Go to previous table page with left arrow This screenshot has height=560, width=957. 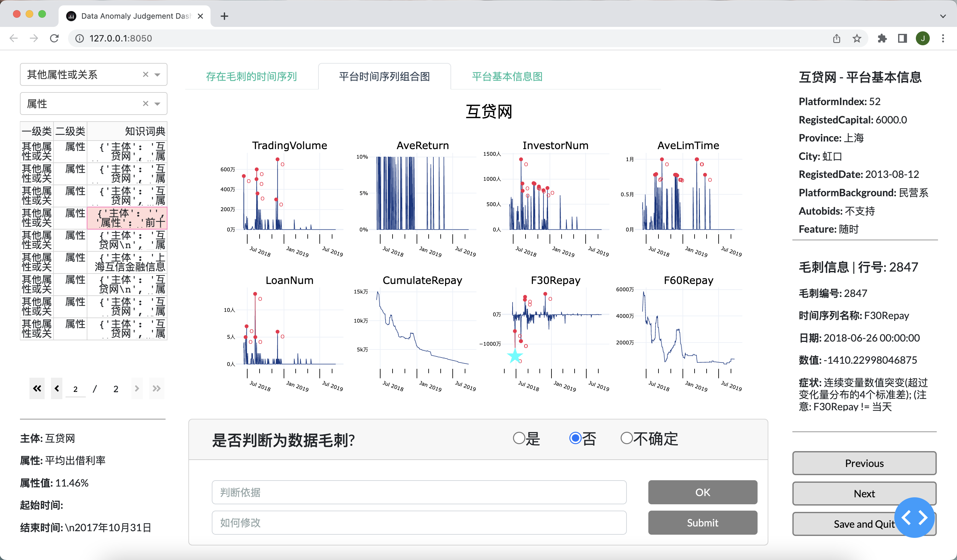(x=57, y=388)
